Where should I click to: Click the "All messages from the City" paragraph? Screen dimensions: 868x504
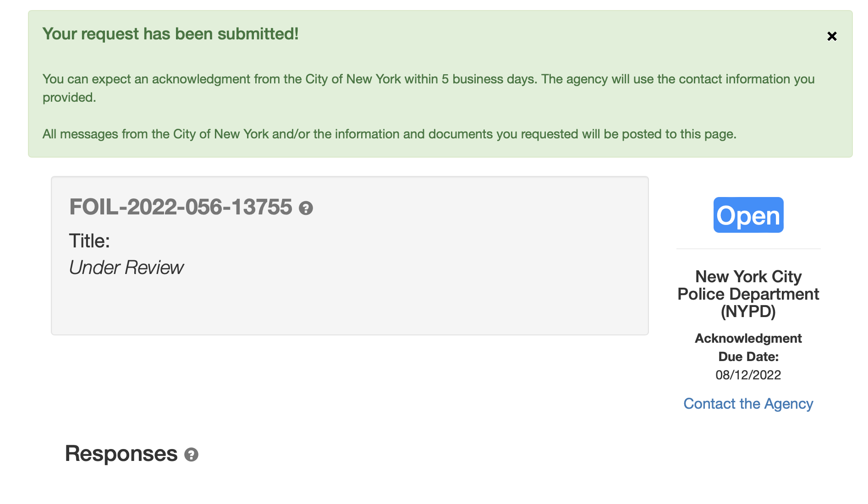coord(389,134)
